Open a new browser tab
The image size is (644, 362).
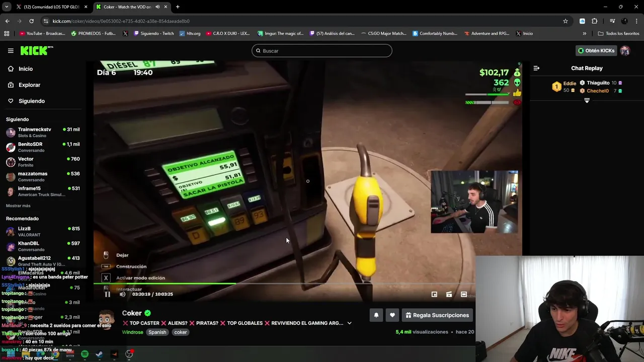(x=178, y=7)
